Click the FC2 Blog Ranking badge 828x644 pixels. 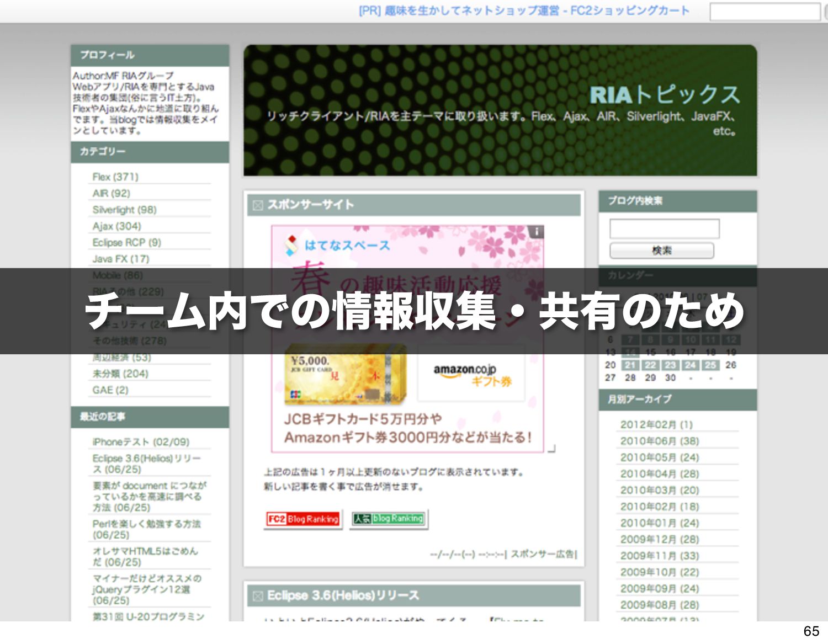pyautogui.click(x=302, y=519)
